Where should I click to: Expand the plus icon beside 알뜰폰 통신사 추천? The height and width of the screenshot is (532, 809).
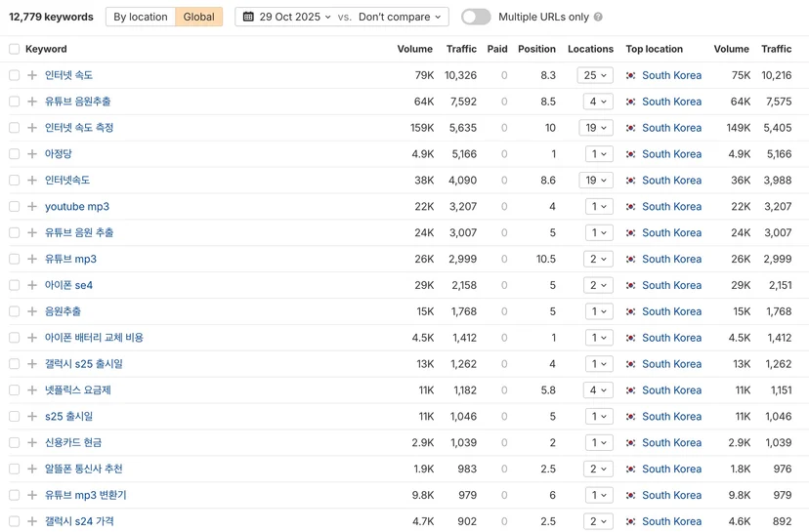[x=32, y=469]
